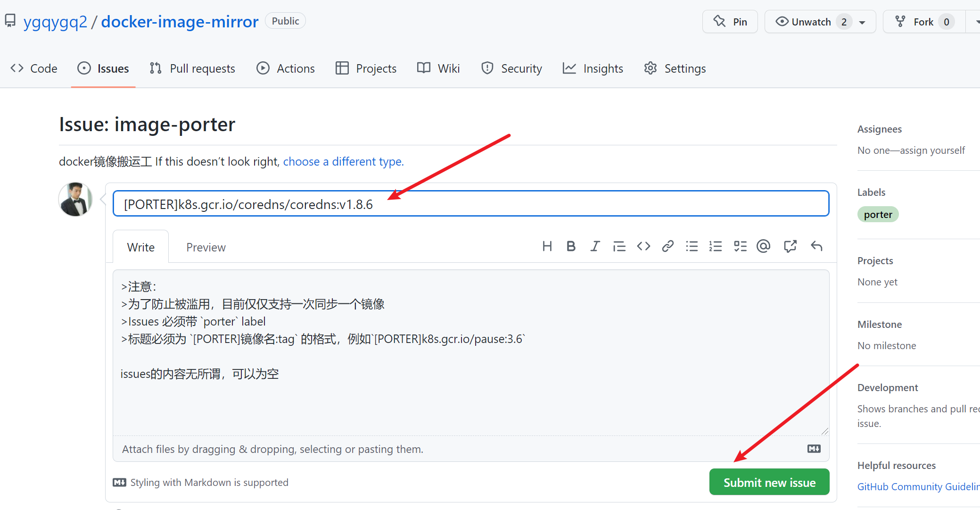
Task: Open the Labels sidebar section
Action: click(x=871, y=192)
